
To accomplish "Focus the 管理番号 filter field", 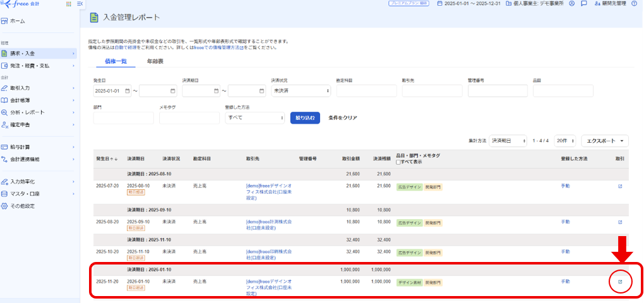I will (x=498, y=91).
